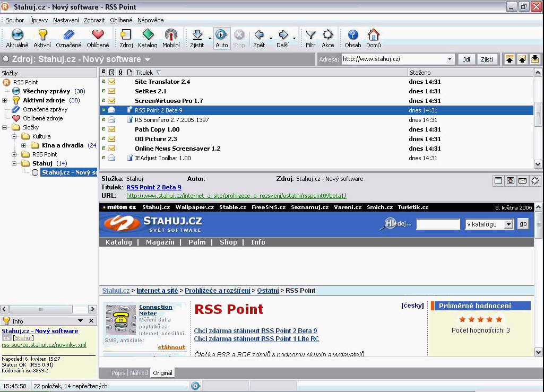This screenshot has height=392, width=544.
Task: Open the Soubor menu
Action: 15,20
